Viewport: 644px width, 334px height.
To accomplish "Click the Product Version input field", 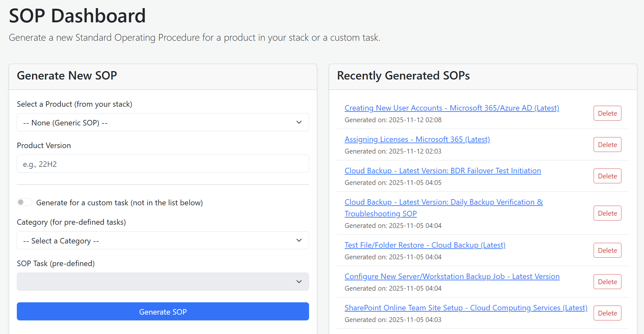I will [163, 164].
